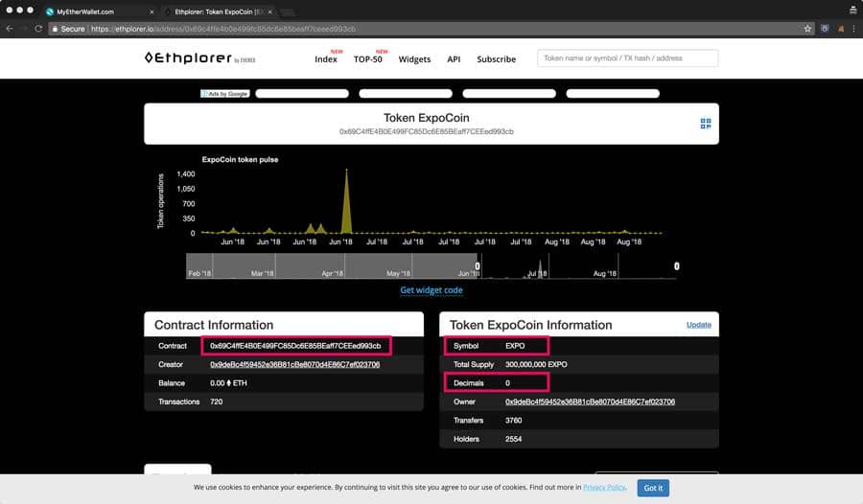
Task: Click the Transactions value 720
Action: (217, 401)
